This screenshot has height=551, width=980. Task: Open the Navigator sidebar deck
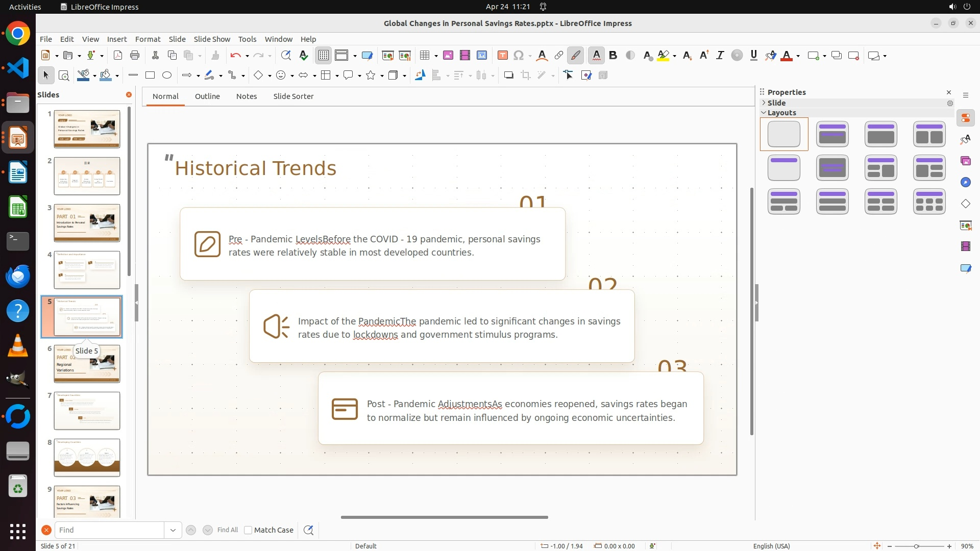[x=966, y=182]
